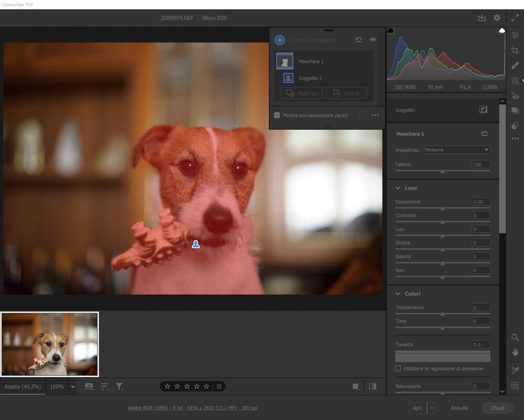Click Annulla to cancel
The height and width of the screenshot is (420, 524).
pyautogui.click(x=459, y=408)
